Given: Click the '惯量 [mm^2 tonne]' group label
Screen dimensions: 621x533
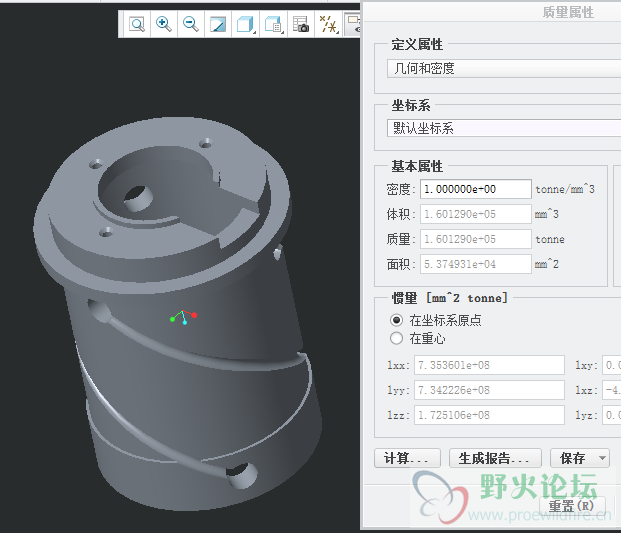Looking at the screenshot, I should point(450,298).
